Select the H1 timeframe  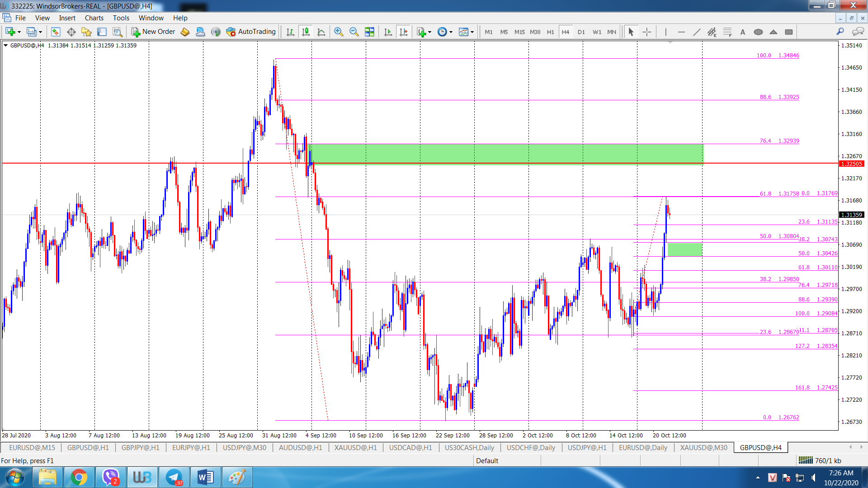550,32
